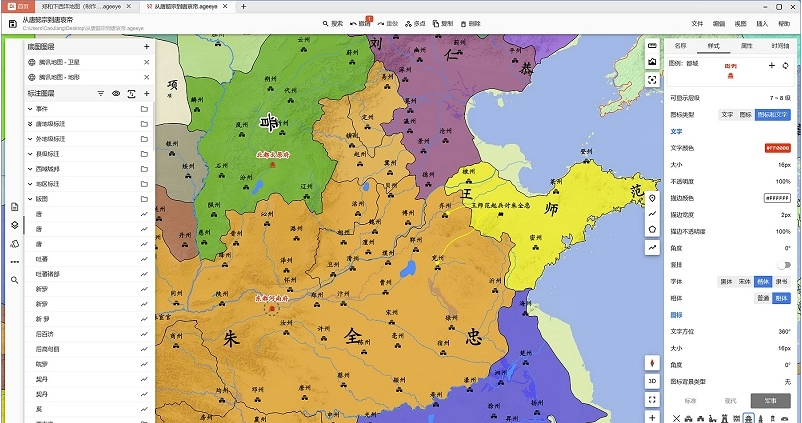Save the project with the disk icon
Image resolution: width=802 pixels, height=423 pixels.
pyautogui.click(x=13, y=24)
